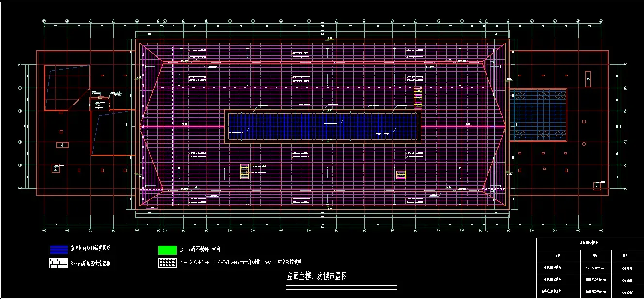
Task: Select the small red box symbol at lower-left wing
Action: coord(56,168)
